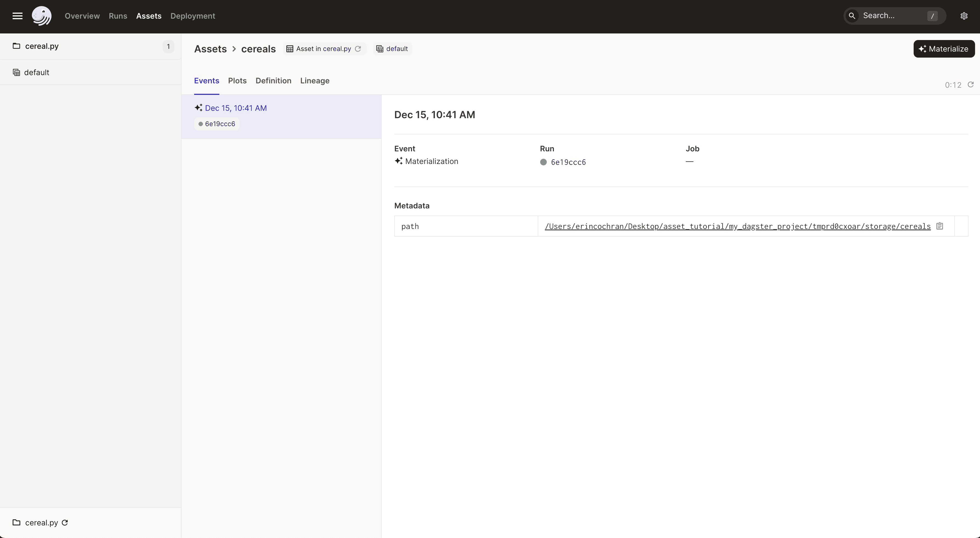Click the Dec 15, 10:41 AM detail heading
The width and height of the screenshot is (980, 538).
pyautogui.click(x=434, y=115)
